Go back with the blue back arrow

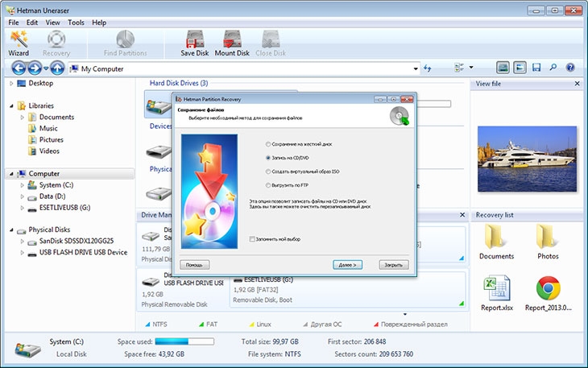(19, 68)
